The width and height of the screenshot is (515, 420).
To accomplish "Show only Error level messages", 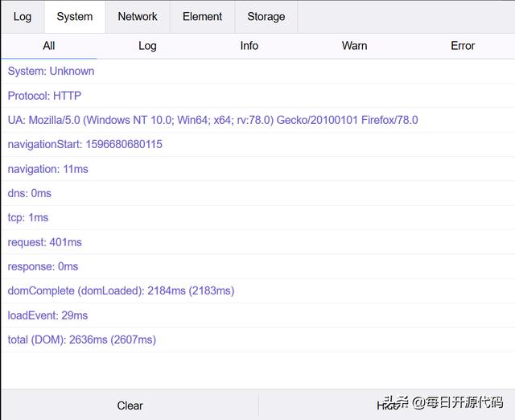I will [x=463, y=46].
